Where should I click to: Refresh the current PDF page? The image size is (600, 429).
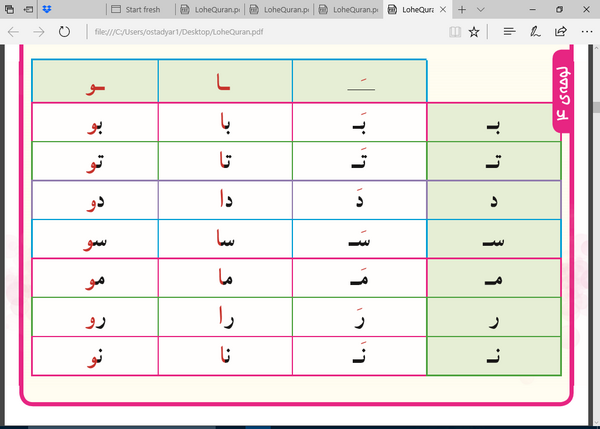64,32
